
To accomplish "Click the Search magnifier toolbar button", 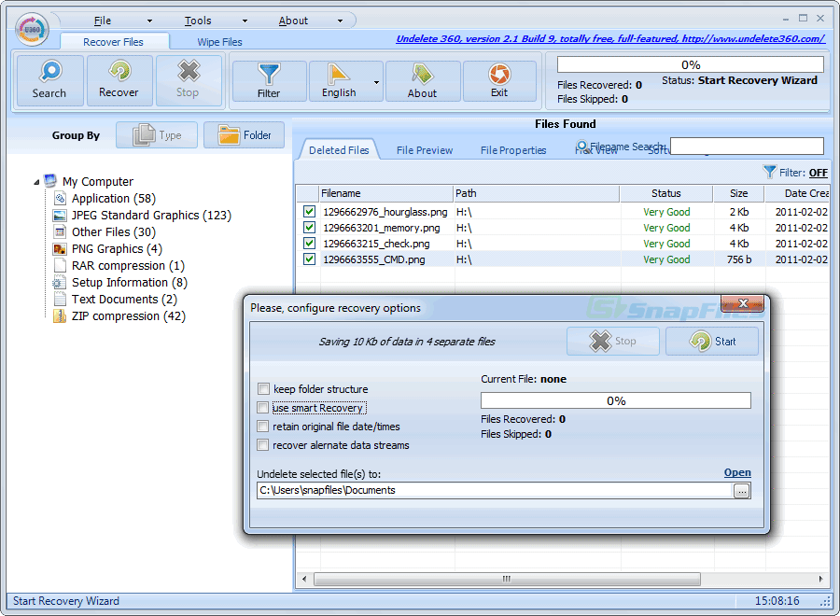I will (49, 80).
